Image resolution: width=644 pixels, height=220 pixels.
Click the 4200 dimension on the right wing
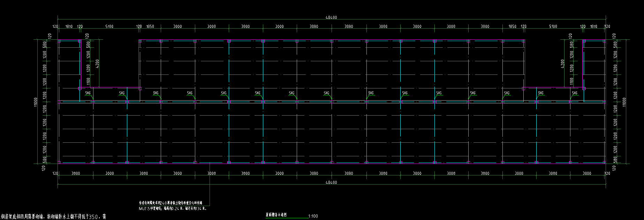point(562,64)
